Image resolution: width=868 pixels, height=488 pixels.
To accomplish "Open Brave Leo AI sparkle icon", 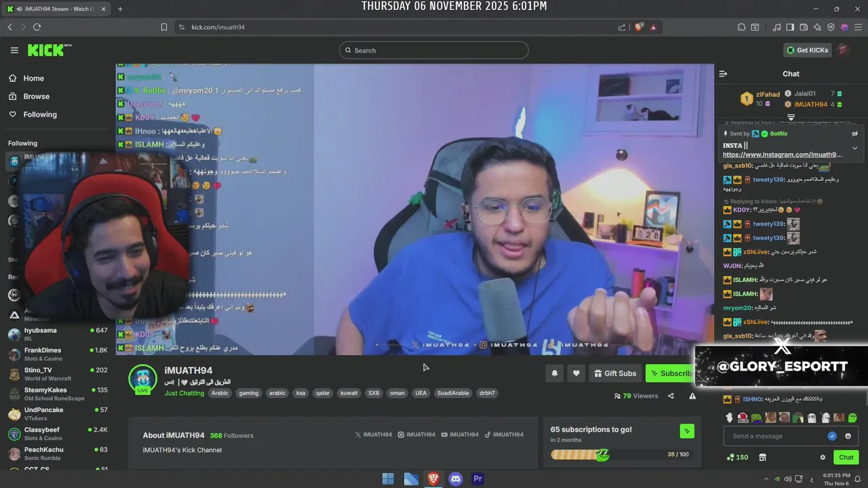I will (817, 27).
